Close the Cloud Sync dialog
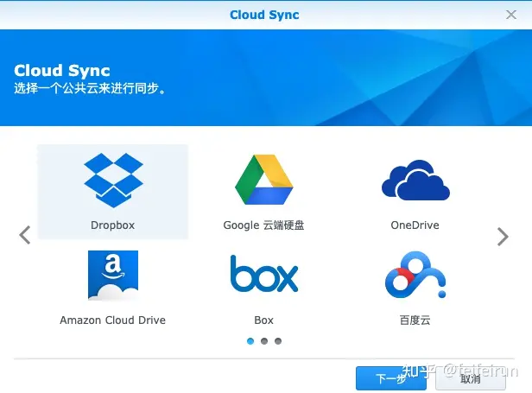Screen dimensions: 532x393 point(511,15)
